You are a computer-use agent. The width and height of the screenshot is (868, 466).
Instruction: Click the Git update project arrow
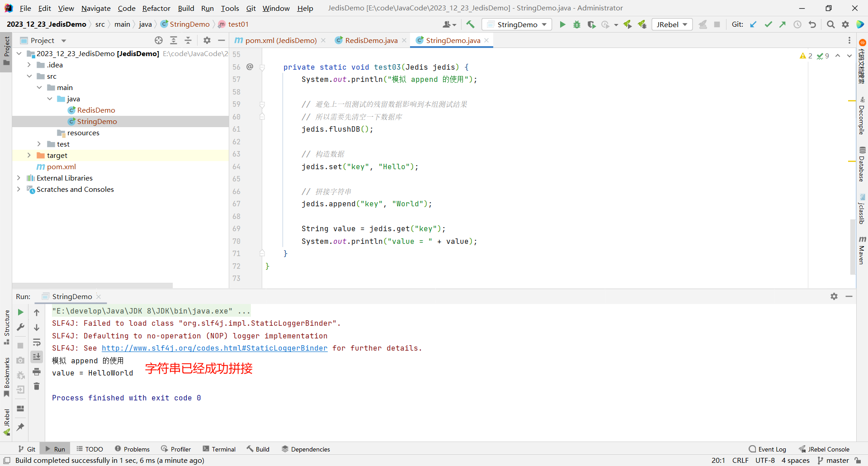[x=753, y=24]
